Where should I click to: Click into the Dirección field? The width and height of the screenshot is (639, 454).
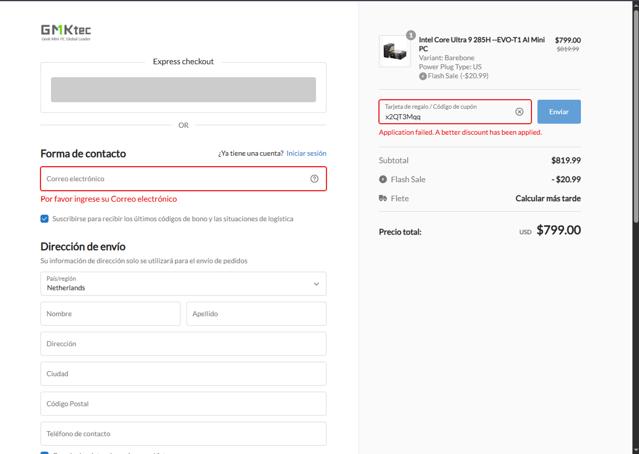[183, 344]
